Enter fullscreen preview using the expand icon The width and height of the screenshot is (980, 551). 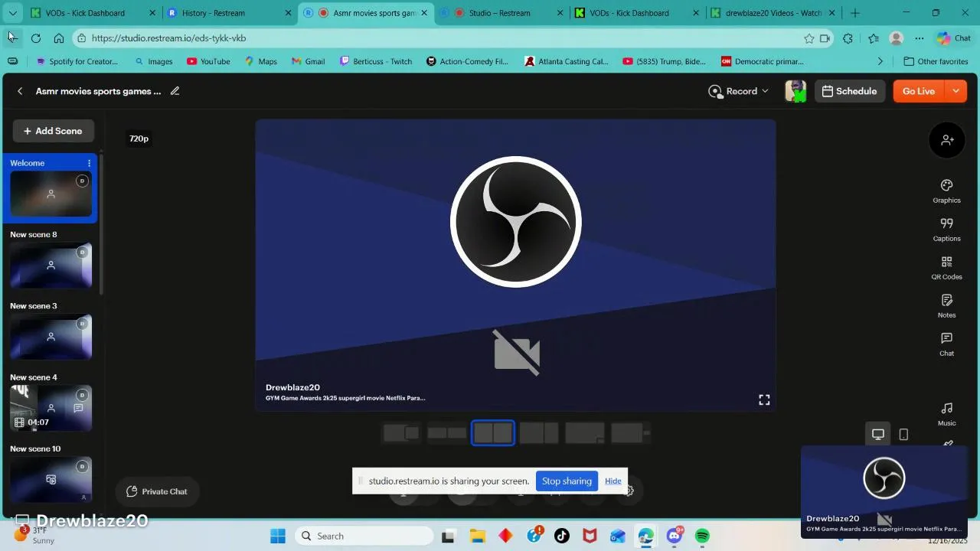coord(764,400)
